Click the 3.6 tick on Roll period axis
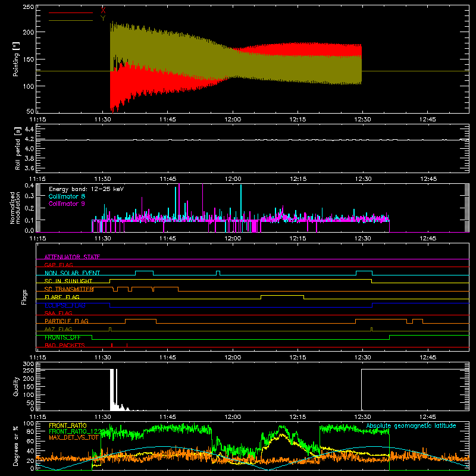The image size is (476, 476). [x=29, y=168]
